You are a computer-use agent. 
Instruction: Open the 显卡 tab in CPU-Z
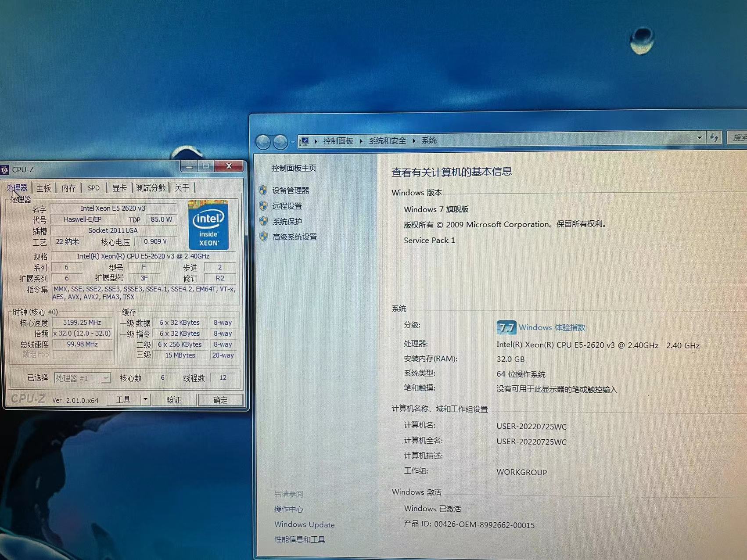pos(119,188)
